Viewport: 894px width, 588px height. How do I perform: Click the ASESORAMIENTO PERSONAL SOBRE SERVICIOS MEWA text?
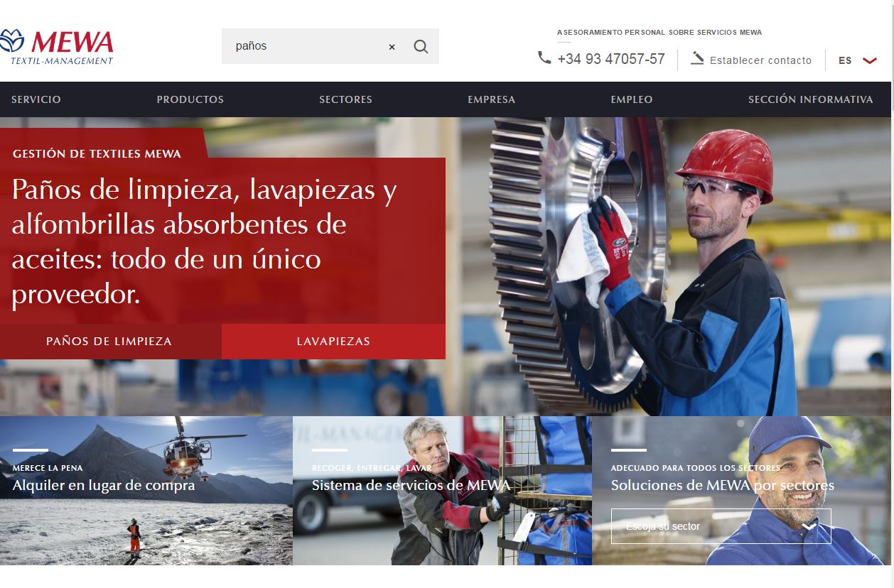click(659, 33)
